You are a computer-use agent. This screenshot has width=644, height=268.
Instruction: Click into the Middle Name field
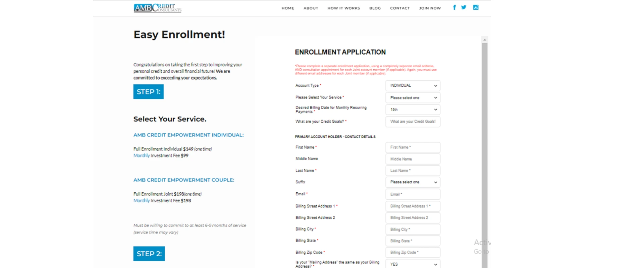point(413,159)
